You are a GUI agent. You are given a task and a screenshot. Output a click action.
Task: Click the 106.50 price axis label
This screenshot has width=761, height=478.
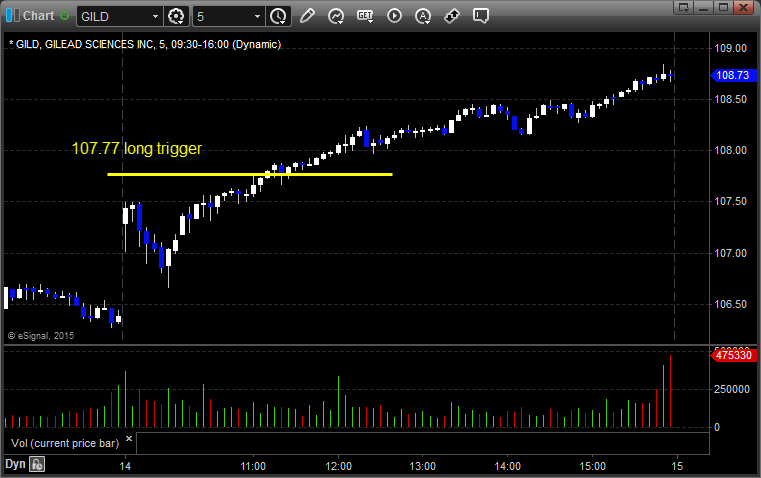click(730, 304)
